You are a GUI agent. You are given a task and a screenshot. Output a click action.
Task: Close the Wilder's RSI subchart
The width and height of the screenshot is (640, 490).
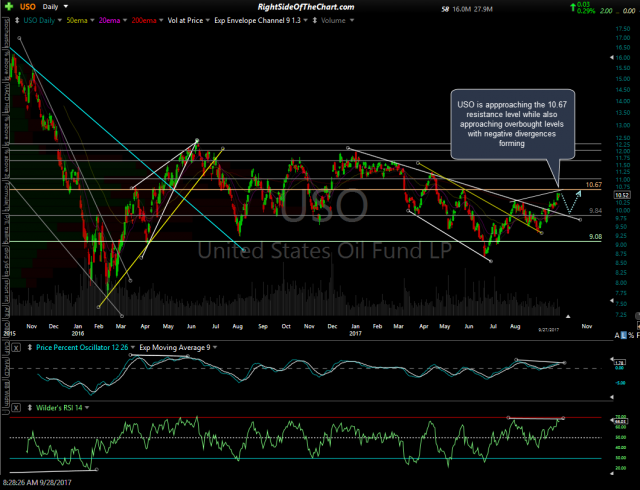tap(16, 408)
